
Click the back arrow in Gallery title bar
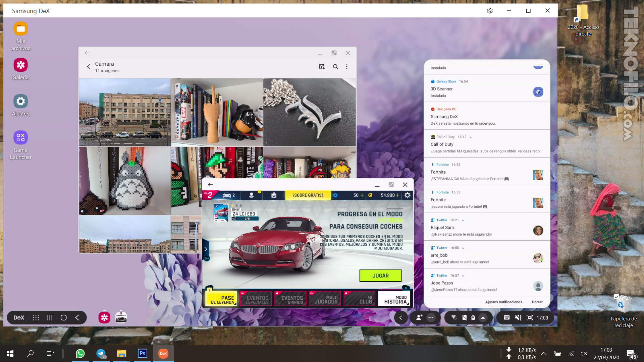point(87,53)
